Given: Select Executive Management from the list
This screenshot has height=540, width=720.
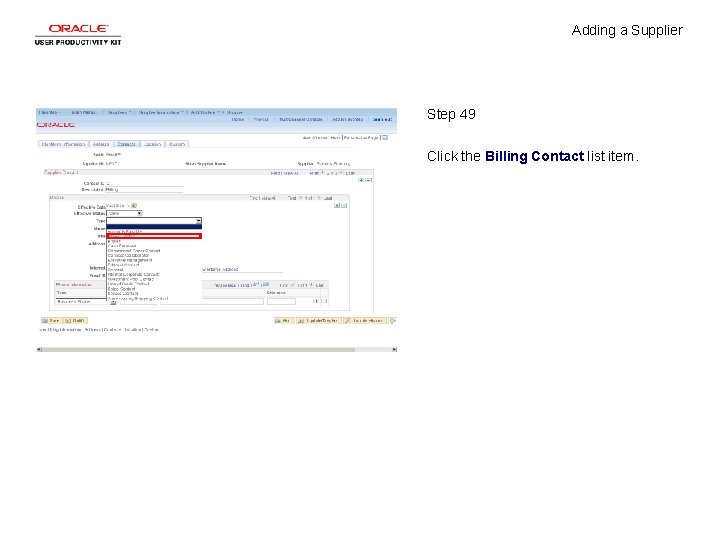Looking at the screenshot, I should click(x=130, y=260).
